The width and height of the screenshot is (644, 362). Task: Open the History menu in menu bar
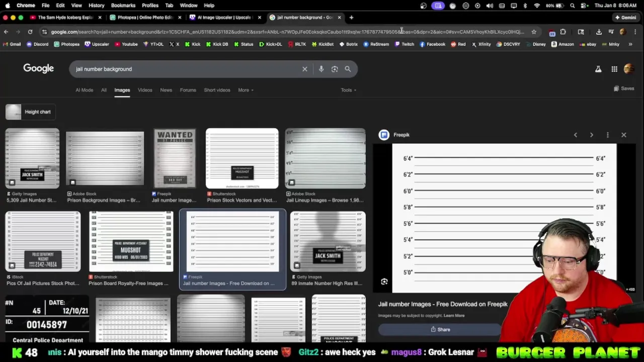point(96,6)
